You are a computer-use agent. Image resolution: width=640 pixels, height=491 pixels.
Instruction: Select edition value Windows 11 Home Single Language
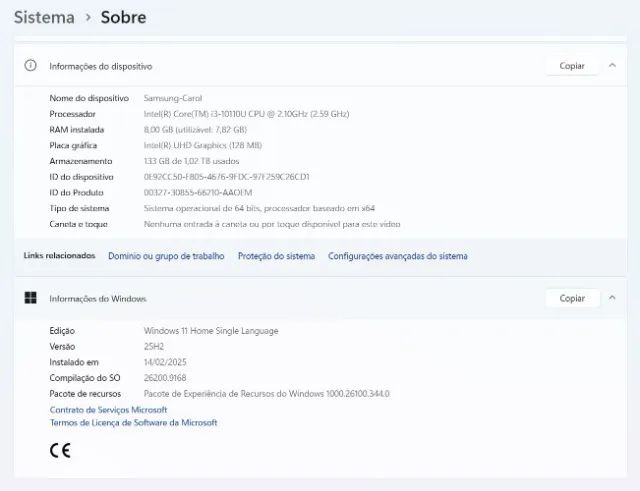click(x=211, y=331)
